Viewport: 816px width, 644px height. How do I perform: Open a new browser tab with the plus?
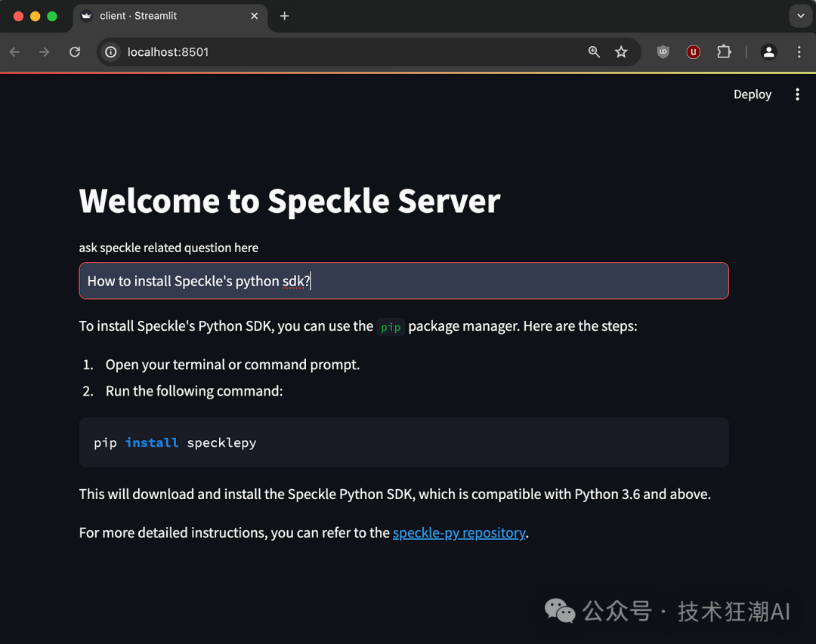[x=284, y=15]
